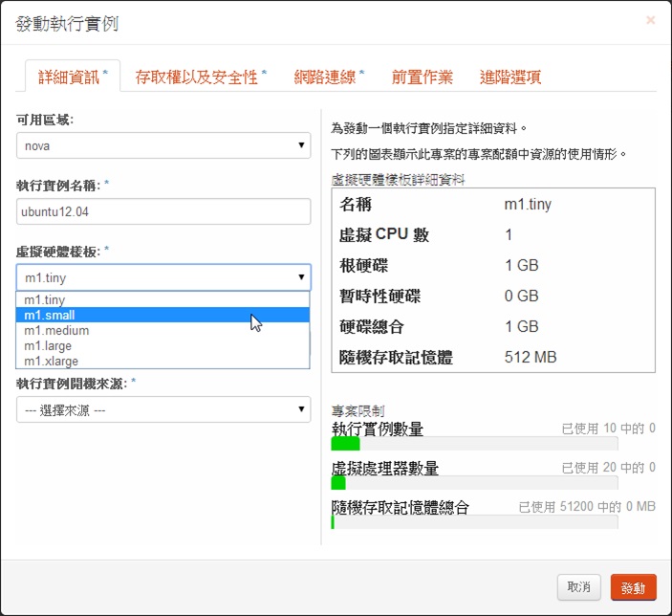Switch to the 詳細資訊 tab
This screenshot has width=672, height=616.
[x=73, y=77]
